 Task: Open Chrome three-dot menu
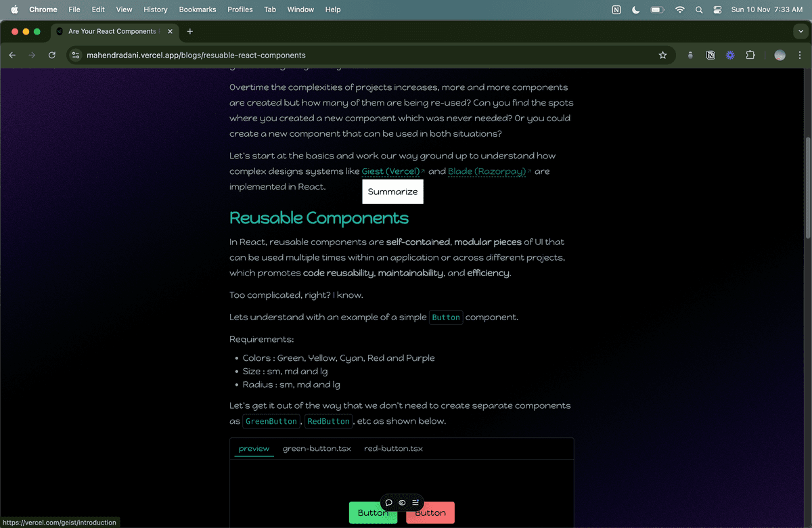point(800,56)
